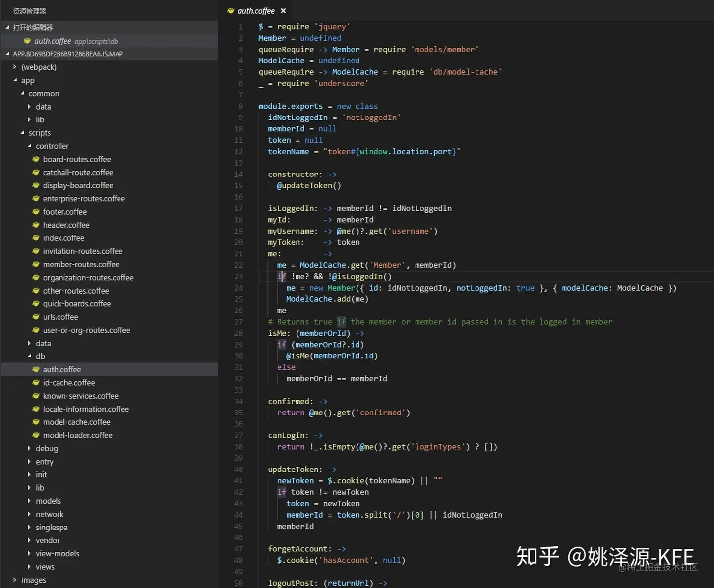Collapse the open editors section
The height and width of the screenshot is (588, 714).
tap(7, 27)
